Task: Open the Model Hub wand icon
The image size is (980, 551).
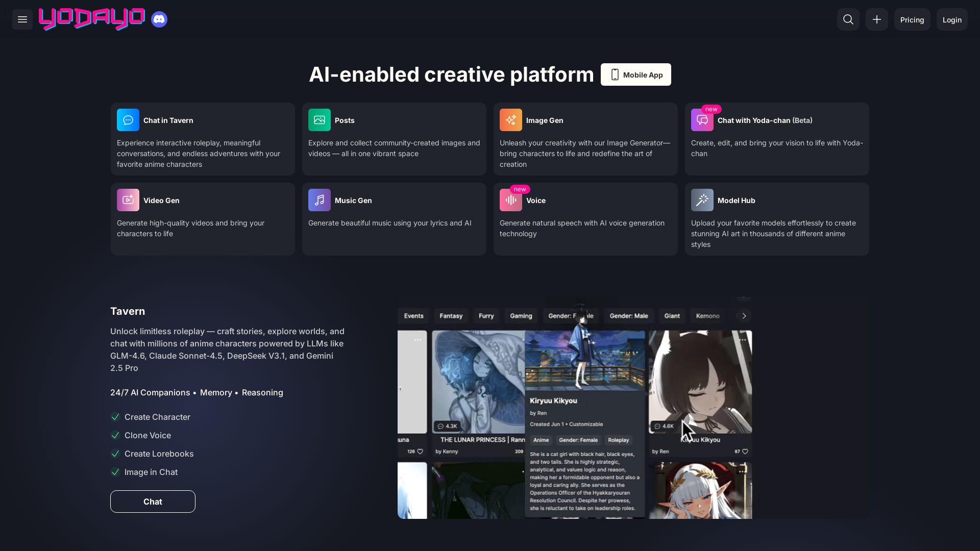Action: (x=702, y=201)
